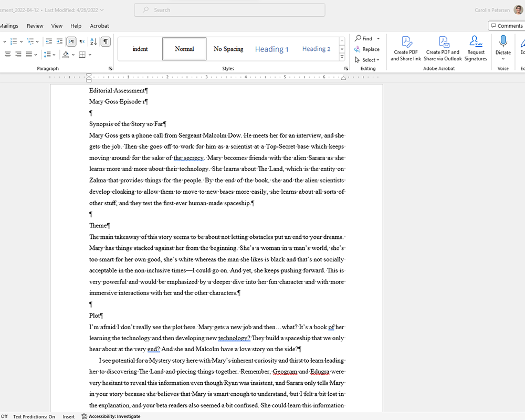Viewport: 525px width, 420px height.
Task: Open the Help tab
Action: [x=76, y=26]
